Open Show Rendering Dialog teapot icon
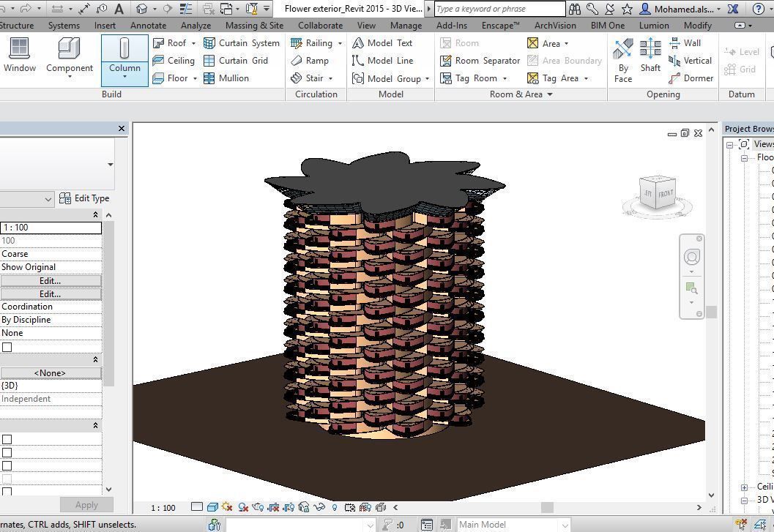Viewport: 774px width, 532px height. [258, 507]
